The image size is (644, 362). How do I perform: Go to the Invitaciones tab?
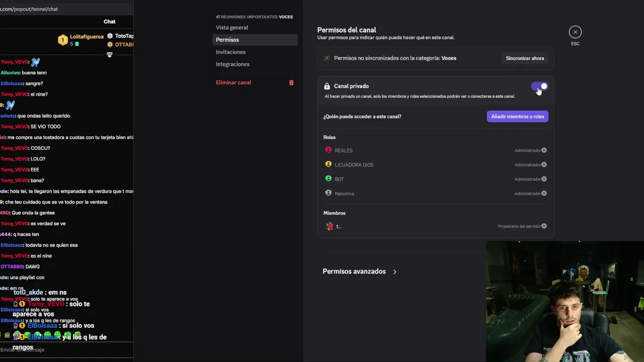(231, 52)
